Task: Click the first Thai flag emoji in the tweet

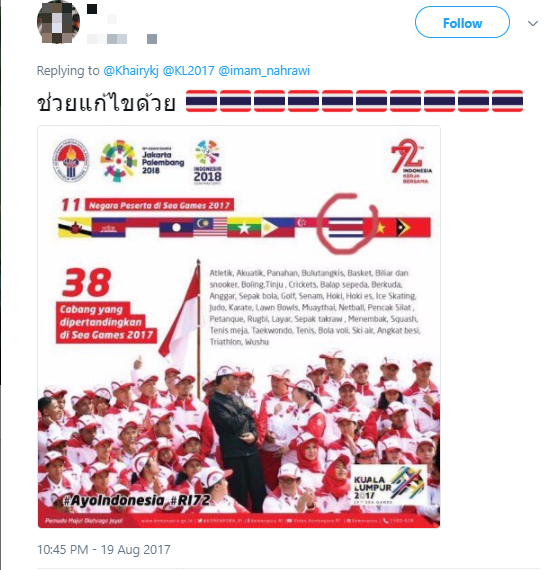Action: [x=201, y=101]
